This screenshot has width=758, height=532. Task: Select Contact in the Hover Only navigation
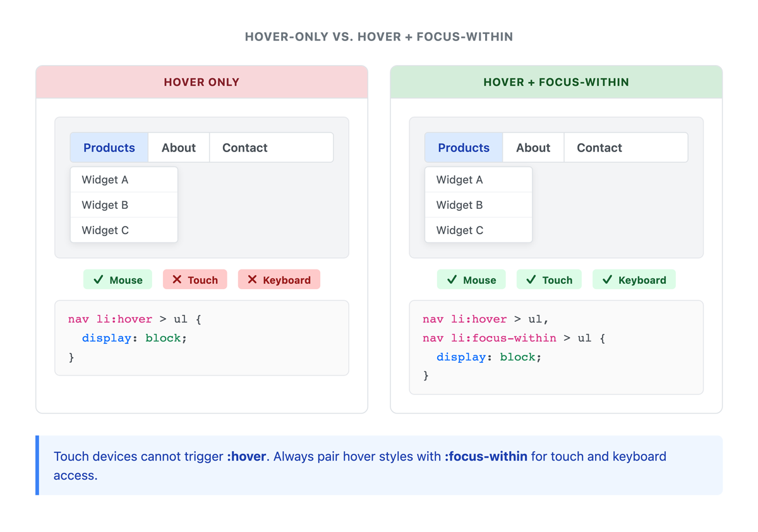tap(245, 148)
